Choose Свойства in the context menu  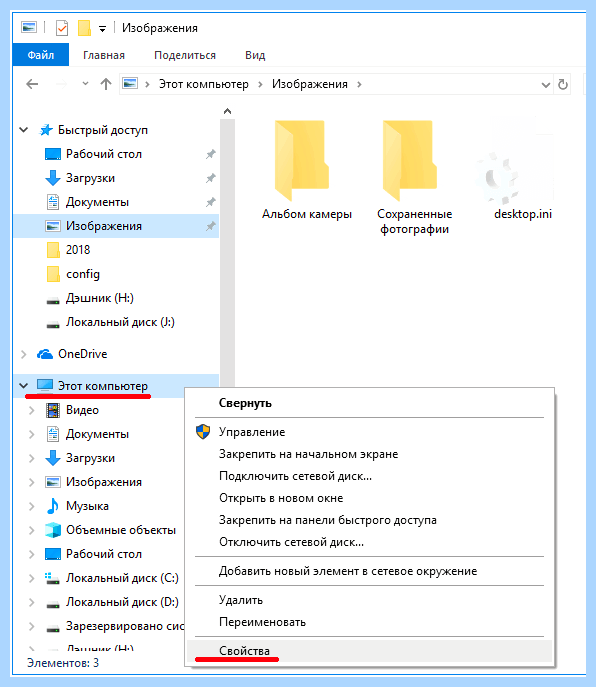coord(369,651)
